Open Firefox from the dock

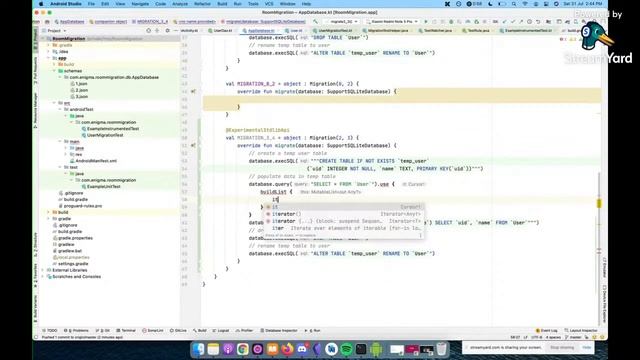(287, 349)
